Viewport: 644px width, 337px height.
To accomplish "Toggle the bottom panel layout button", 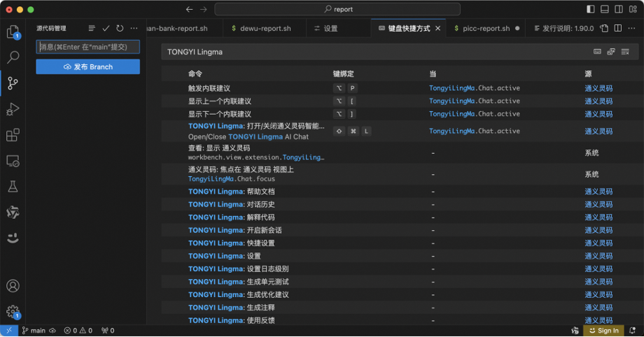I will pos(605,9).
